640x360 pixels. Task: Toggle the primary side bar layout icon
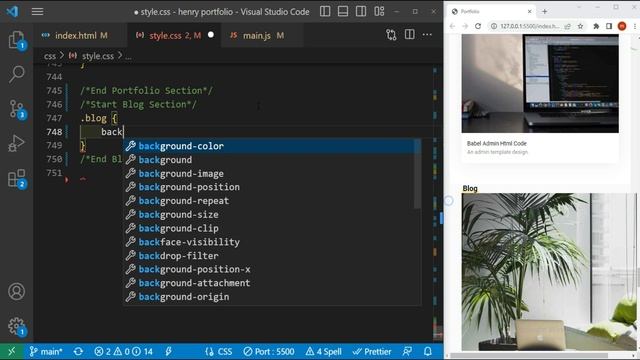[325, 11]
